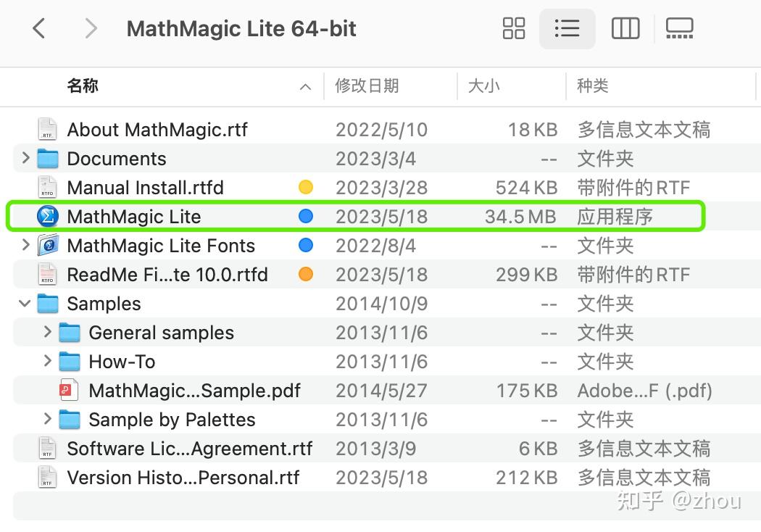
Task: Click the General samples folder icon
Action: tap(70, 333)
